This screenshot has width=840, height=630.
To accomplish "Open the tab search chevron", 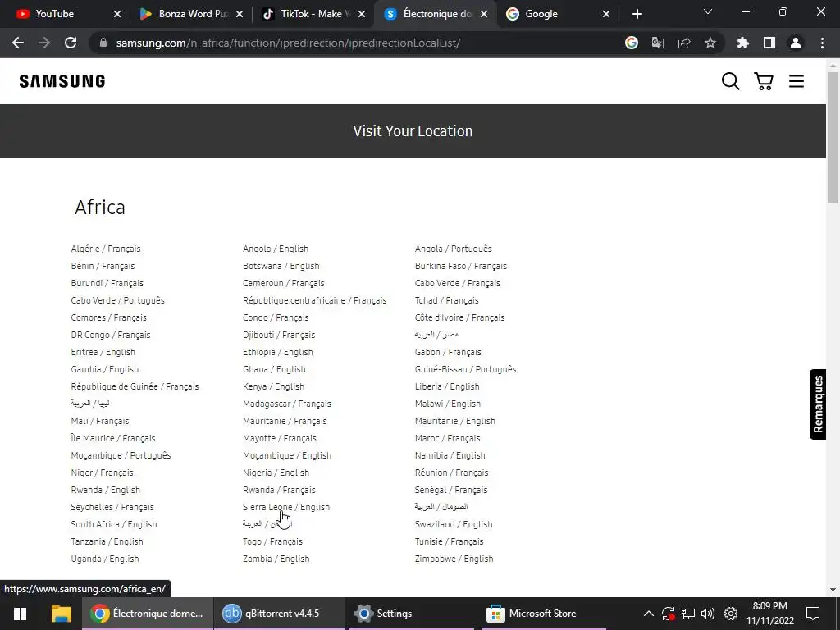I will (708, 11).
